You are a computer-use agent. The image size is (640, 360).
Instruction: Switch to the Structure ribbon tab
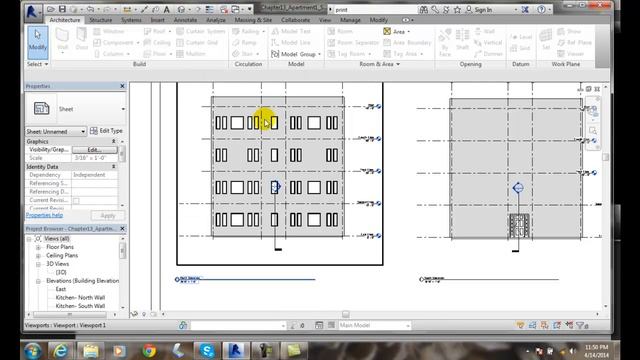[100, 20]
